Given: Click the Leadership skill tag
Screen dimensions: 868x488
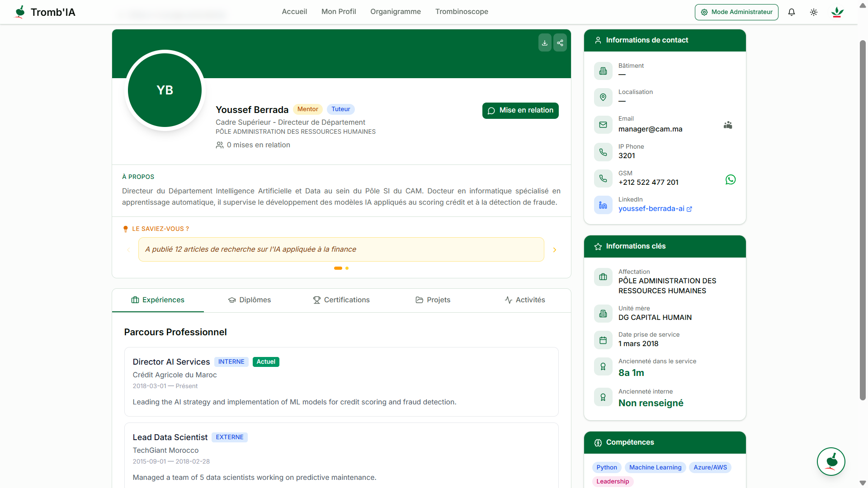Looking at the screenshot, I should (613, 482).
